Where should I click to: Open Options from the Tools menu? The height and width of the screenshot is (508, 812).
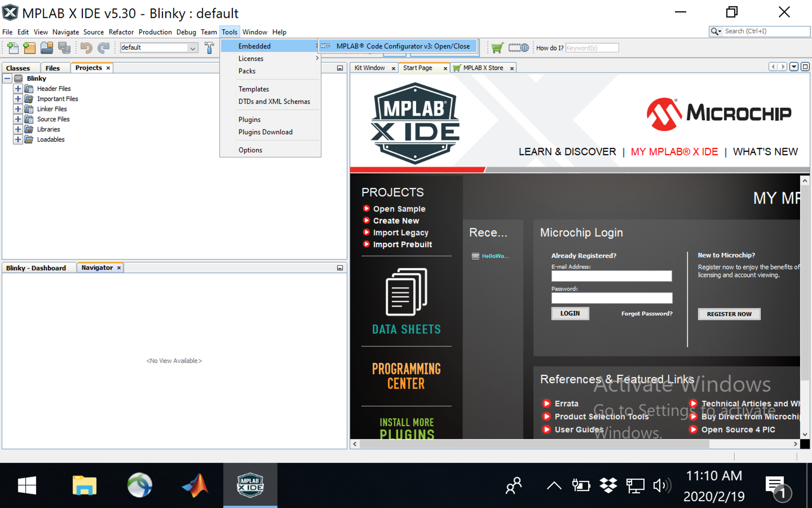click(270, 150)
